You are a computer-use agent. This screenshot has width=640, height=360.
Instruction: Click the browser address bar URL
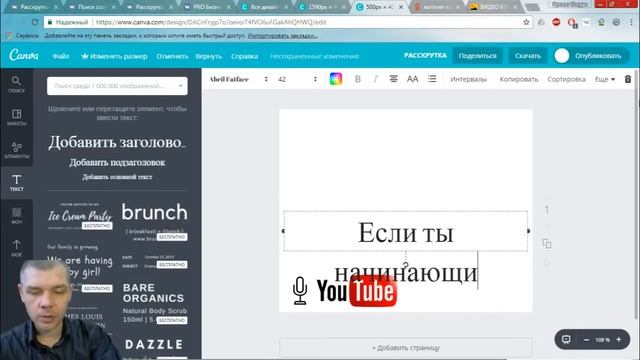211,22
